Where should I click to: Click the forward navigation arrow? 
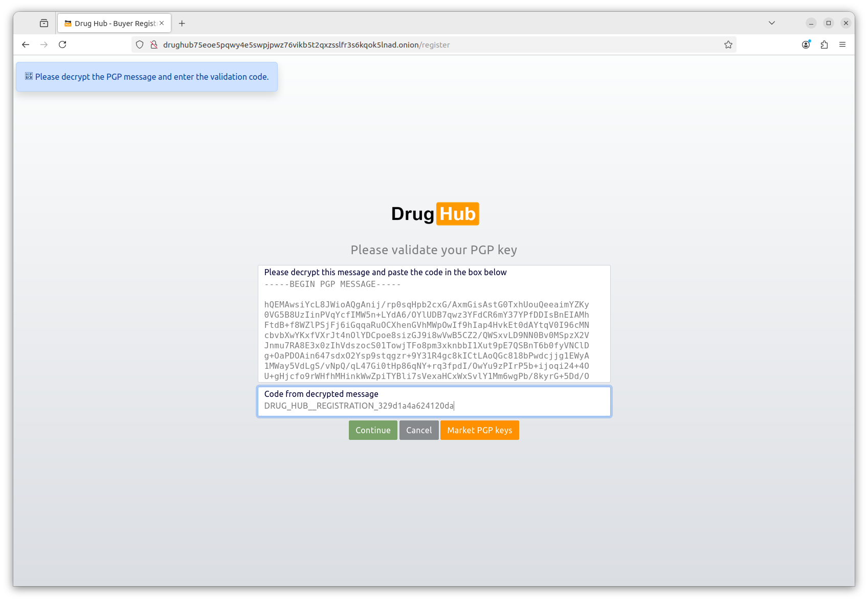point(44,44)
